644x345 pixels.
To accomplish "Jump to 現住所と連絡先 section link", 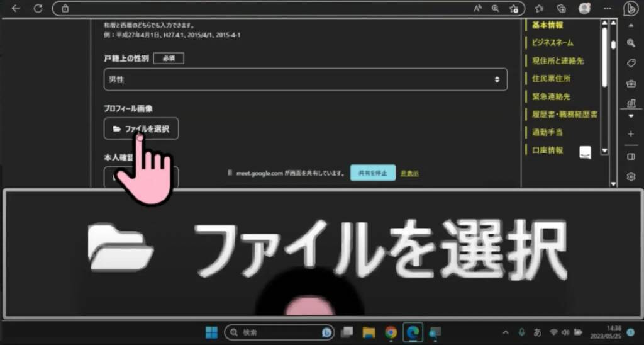I will pos(557,61).
